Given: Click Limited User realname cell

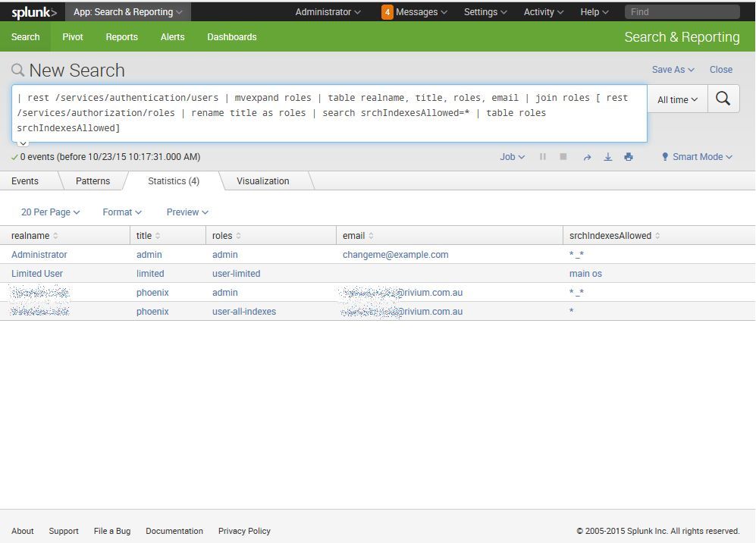Looking at the screenshot, I should click(37, 274).
